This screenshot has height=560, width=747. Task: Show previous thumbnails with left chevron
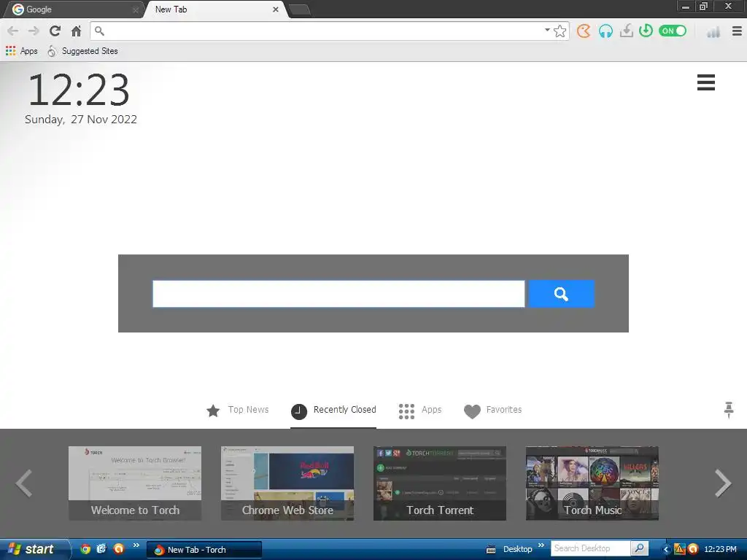24,483
